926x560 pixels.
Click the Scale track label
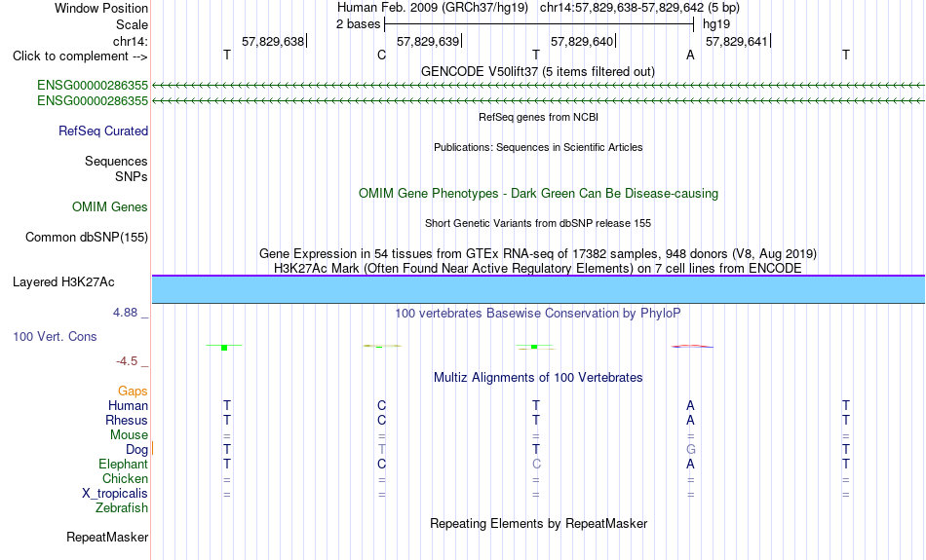(132, 24)
